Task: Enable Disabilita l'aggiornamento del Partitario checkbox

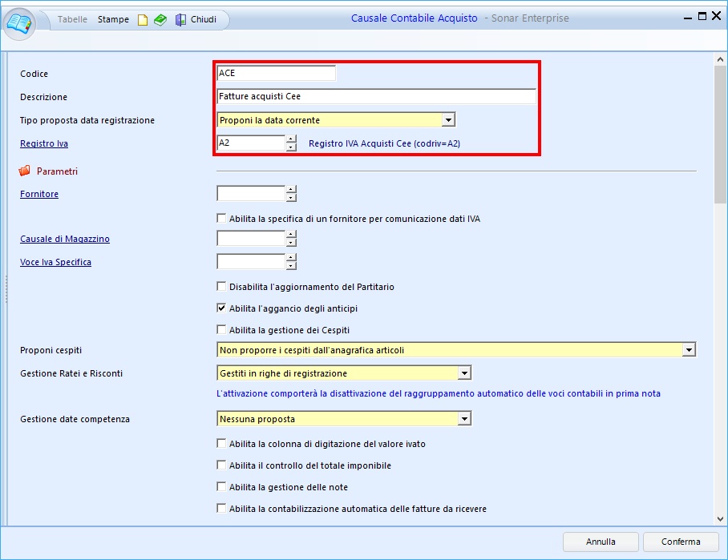Action: coord(222,286)
